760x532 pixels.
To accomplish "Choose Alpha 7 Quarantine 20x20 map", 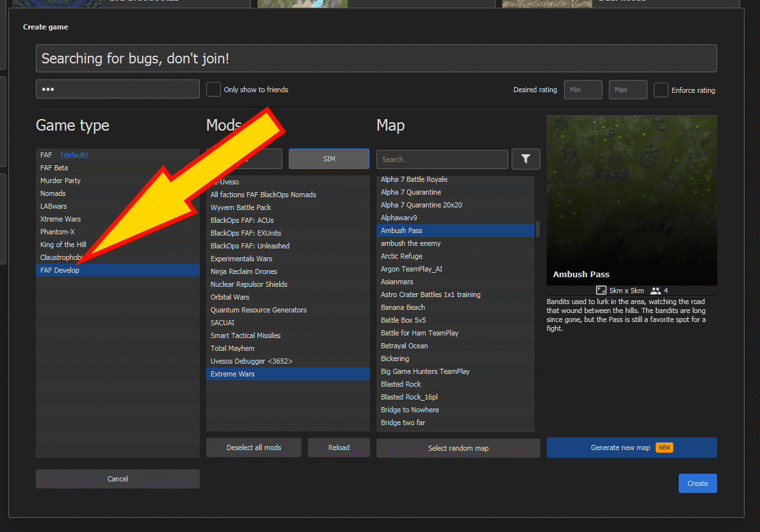I will click(455, 205).
